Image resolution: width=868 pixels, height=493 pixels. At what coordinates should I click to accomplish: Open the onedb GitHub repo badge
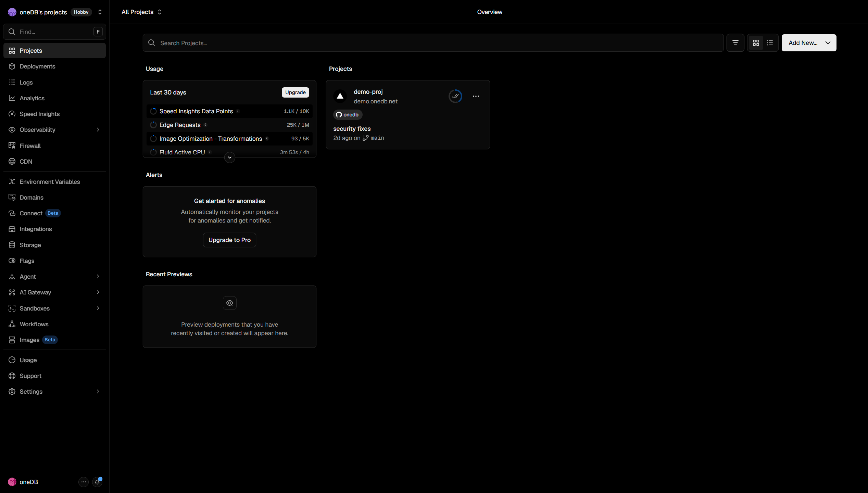[348, 114]
